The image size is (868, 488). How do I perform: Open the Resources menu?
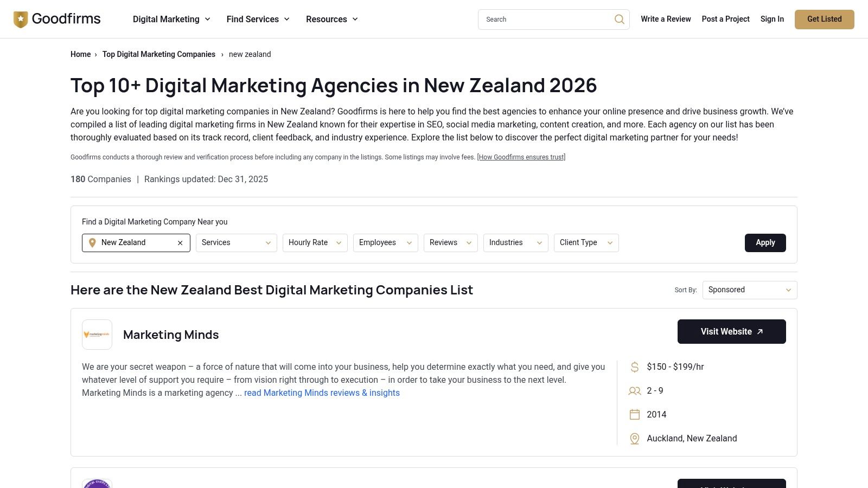point(331,19)
